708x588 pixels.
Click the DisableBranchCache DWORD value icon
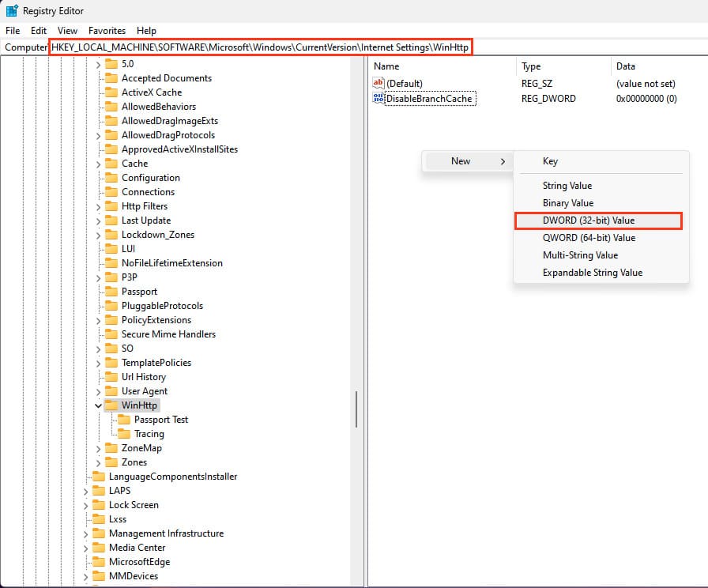(378, 99)
